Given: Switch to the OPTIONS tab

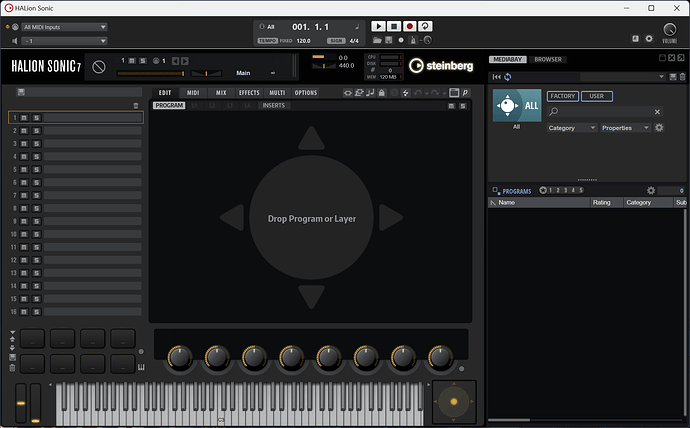Looking at the screenshot, I should click(x=305, y=93).
